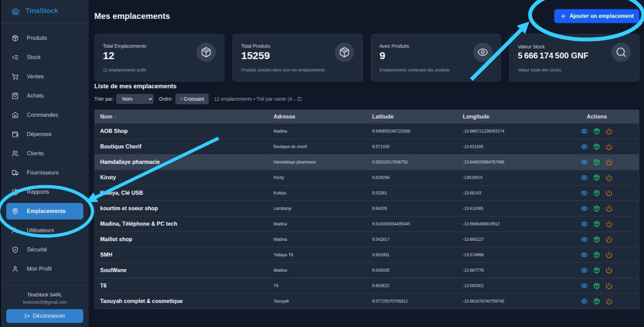Screen dimensions: 644x327
Task: View details eye icon for Kiroty
Action: pos(584,178)
